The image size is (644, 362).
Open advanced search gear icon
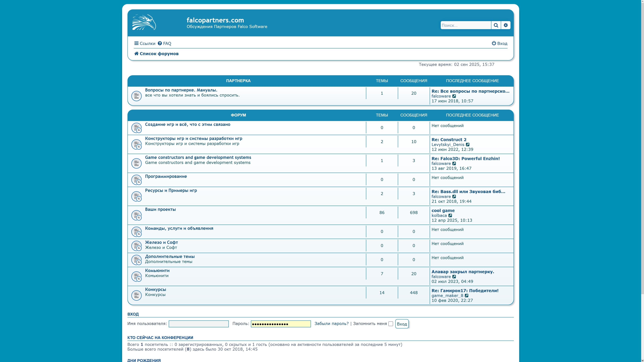coord(505,25)
